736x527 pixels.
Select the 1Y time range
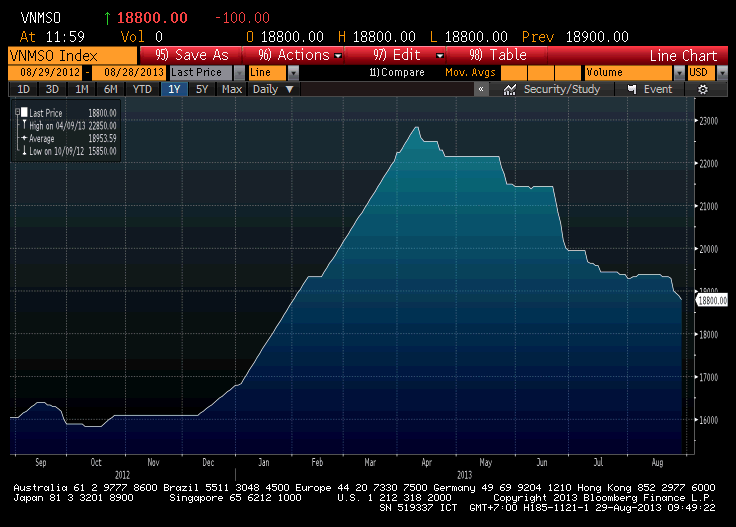pyautogui.click(x=174, y=89)
